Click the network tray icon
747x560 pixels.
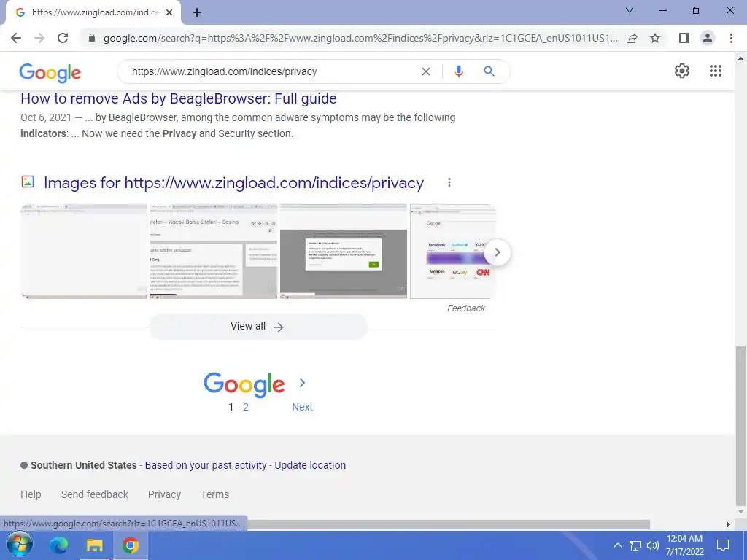pyautogui.click(x=635, y=545)
